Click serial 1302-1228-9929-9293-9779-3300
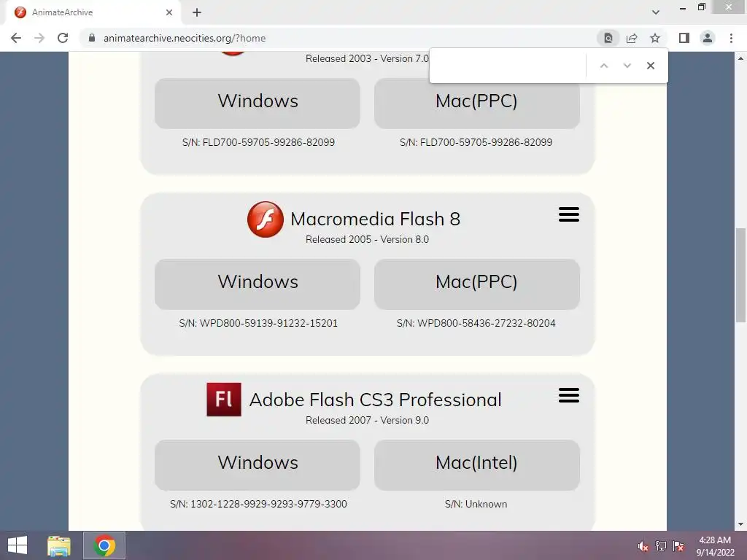Image resolution: width=747 pixels, height=560 pixels. coord(268,505)
